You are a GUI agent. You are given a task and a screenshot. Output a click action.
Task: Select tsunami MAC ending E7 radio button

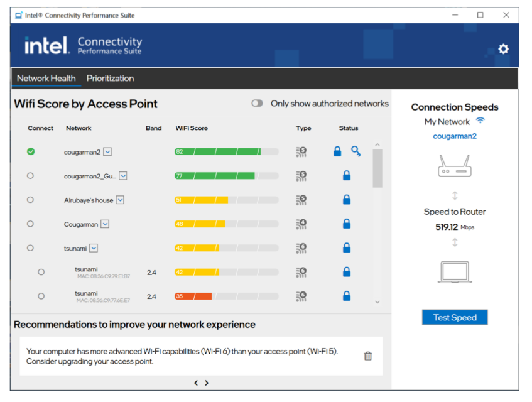(x=41, y=296)
